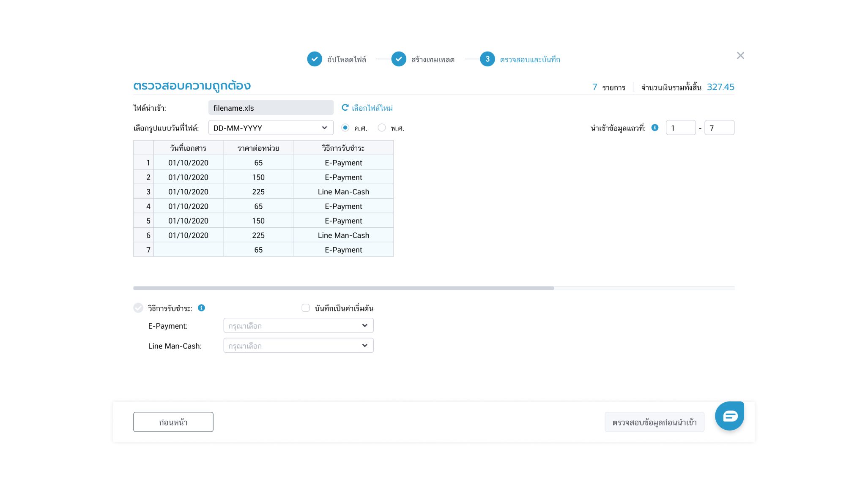
Task: Go to ตรวจสอบและบันทึก step label
Action: [530, 60]
